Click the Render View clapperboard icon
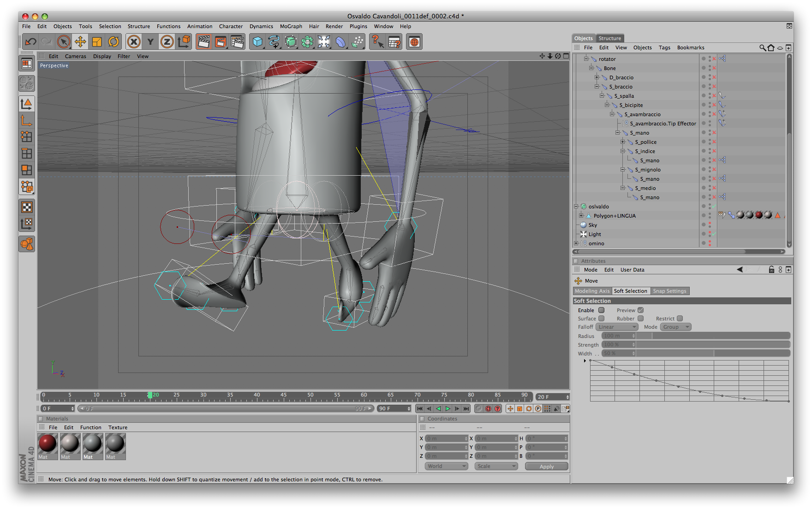 coord(203,42)
